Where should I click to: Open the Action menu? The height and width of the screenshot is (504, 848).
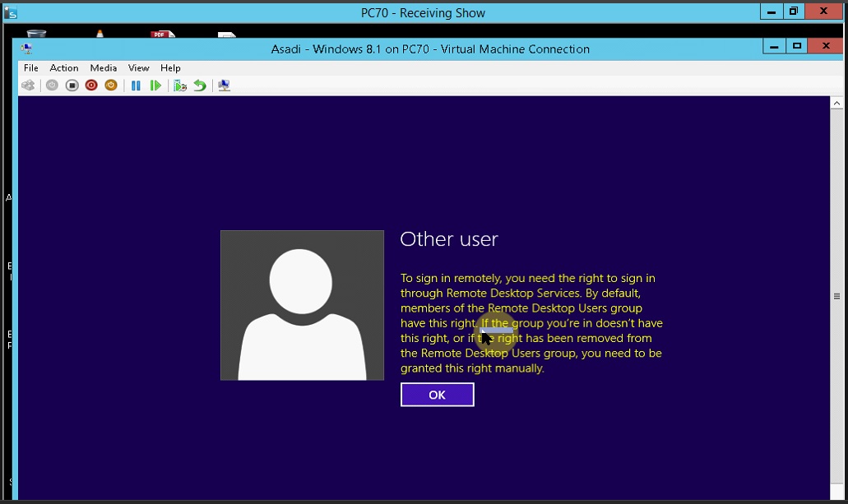[x=63, y=68]
